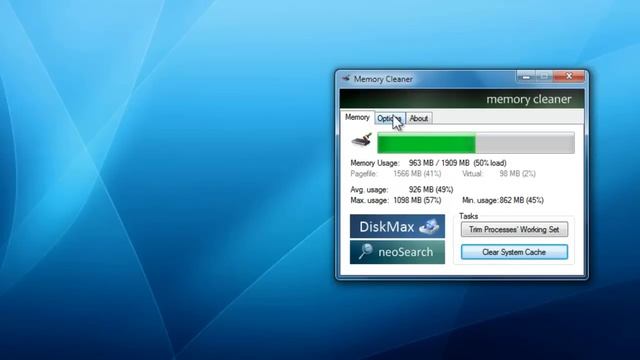The height and width of the screenshot is (360, 640).
Task: Click the Pagefile '(41%)' value
Action: tap(432, 174)
